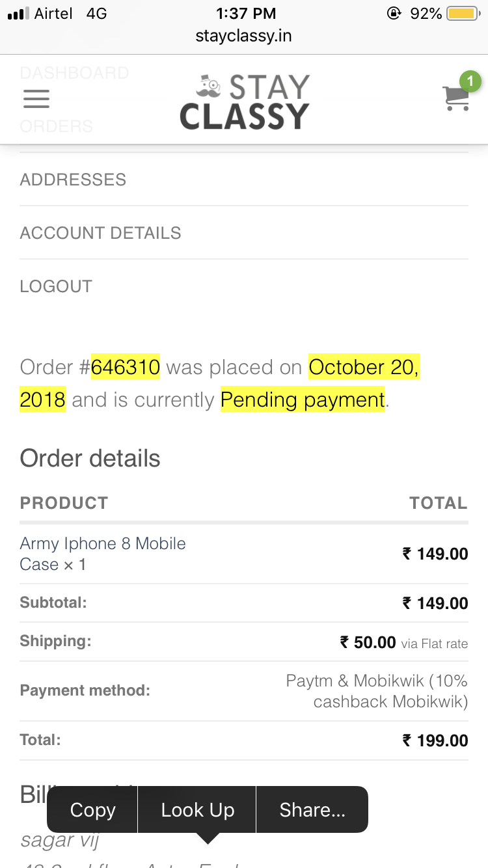Screen dimensions: 488x868
Task: Tap the green cart count badge
Action: [x=470, y=82]
